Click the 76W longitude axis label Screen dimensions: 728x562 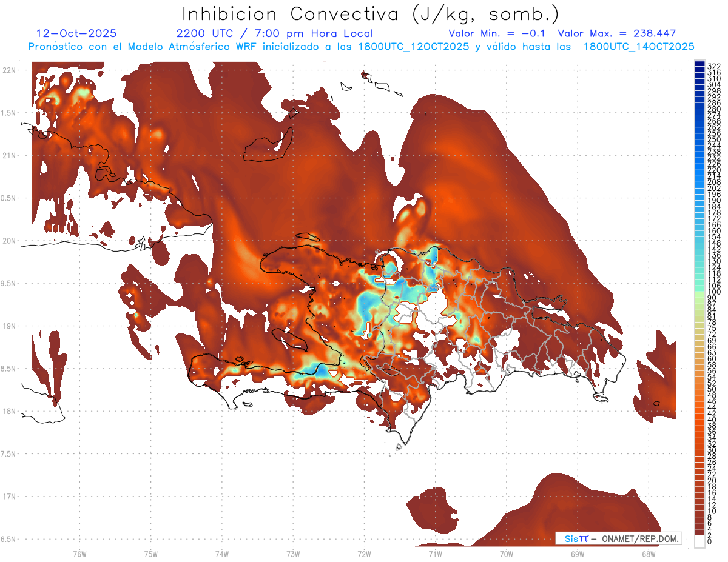coord(79,554)
